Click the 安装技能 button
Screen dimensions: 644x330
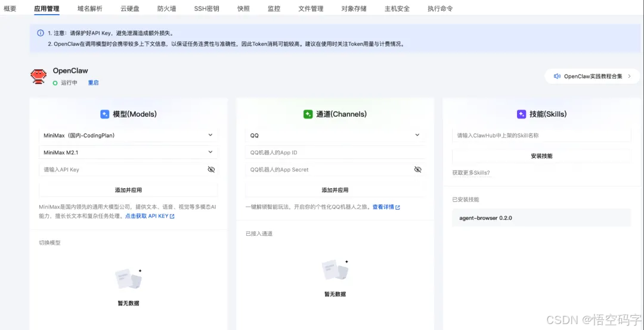click(541, 156)
